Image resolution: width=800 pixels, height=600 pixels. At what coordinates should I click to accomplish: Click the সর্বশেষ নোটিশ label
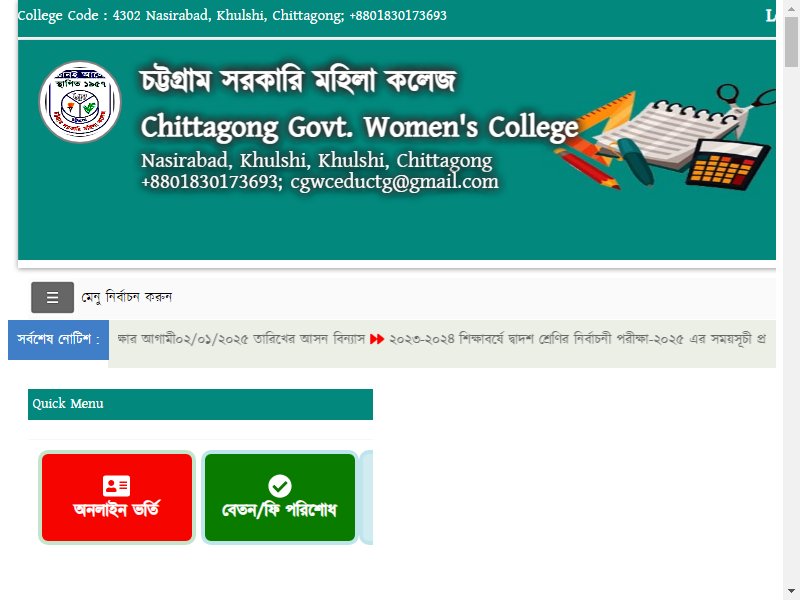[58, 340]
